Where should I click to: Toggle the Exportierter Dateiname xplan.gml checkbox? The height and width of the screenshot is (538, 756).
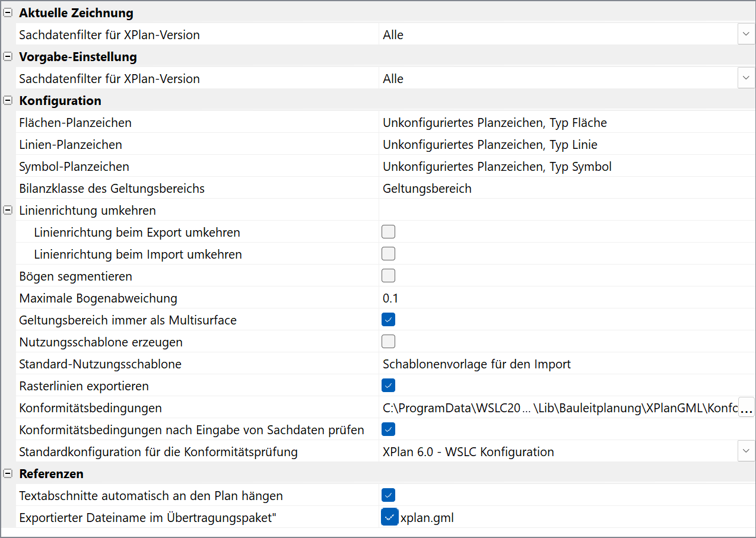click(389, 517)
